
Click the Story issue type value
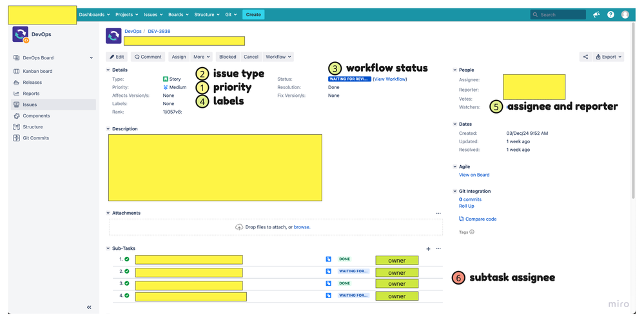[171, 79]
